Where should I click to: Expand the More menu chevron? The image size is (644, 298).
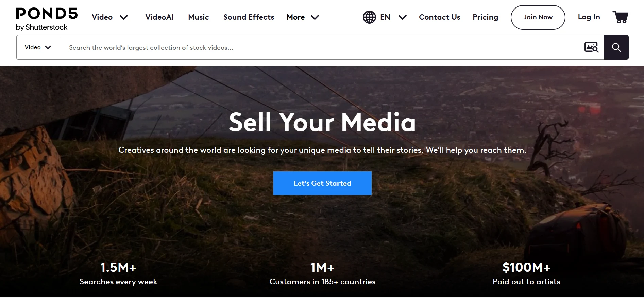coord(315,17)
